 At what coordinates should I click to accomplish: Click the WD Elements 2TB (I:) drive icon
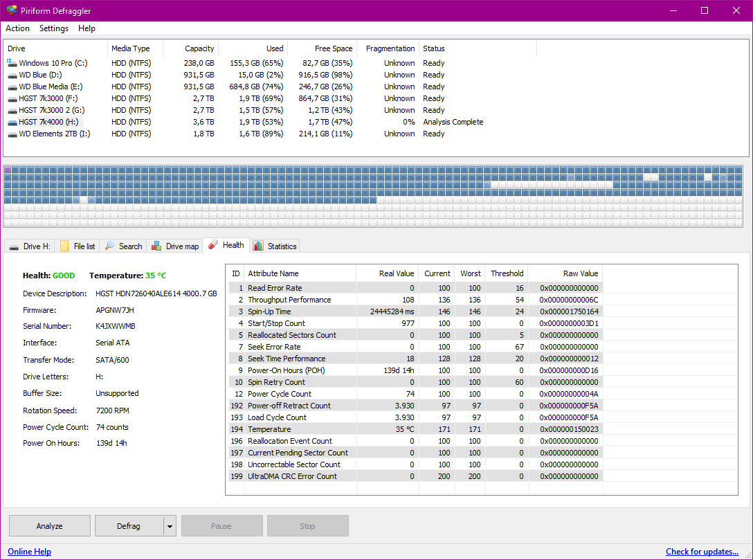[12, 134]
